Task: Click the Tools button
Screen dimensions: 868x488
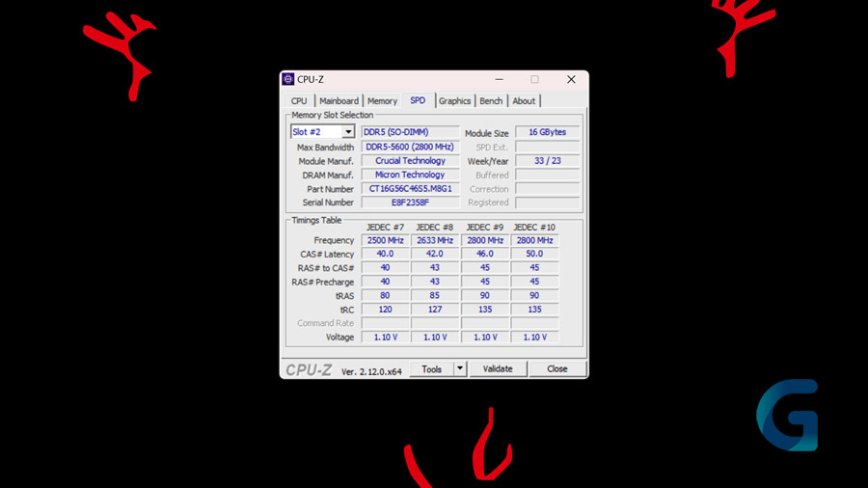Action: pyautogui.click(x=432, y=369)
